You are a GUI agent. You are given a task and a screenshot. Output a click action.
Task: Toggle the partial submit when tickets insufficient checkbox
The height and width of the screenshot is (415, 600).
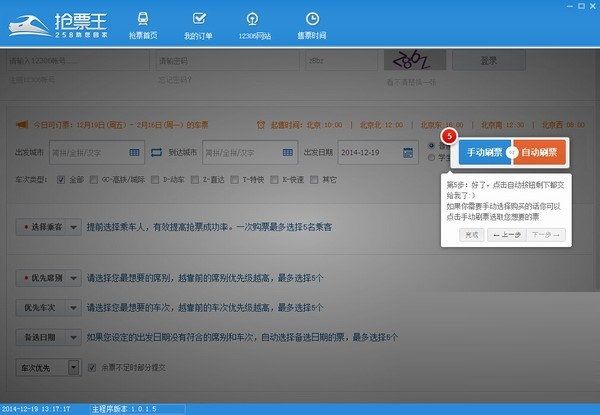click(92, 368)
